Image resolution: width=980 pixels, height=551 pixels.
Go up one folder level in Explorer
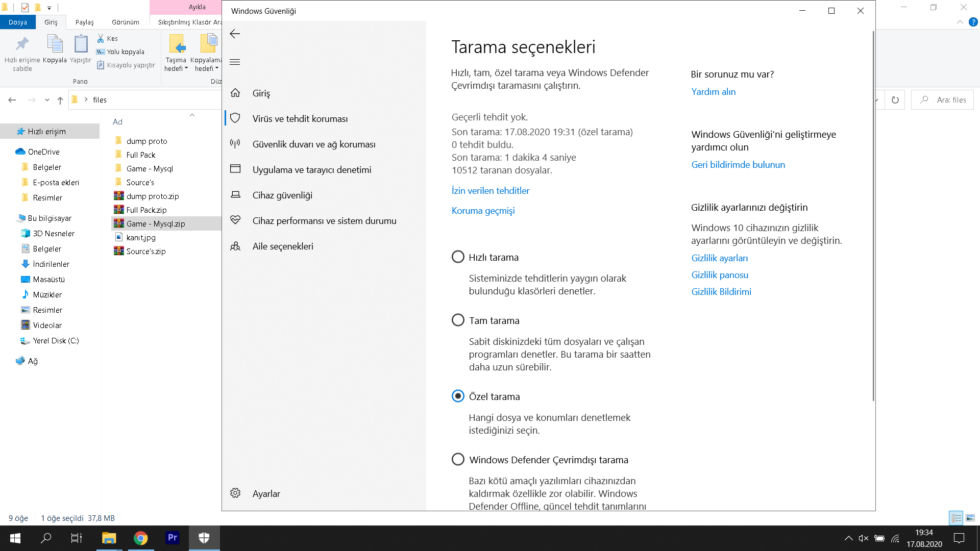(60, 100)
